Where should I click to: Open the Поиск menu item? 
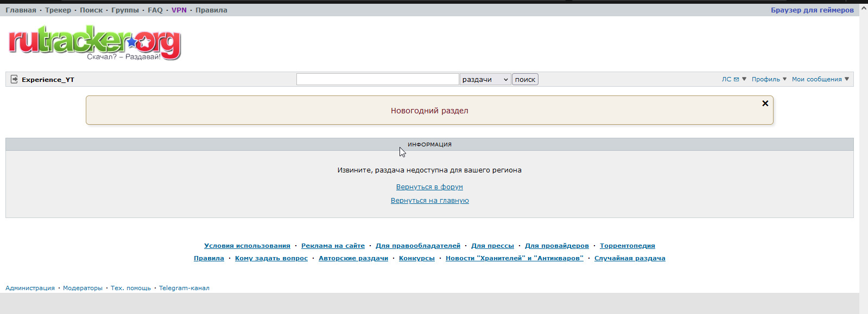click(x=91, y=10)
